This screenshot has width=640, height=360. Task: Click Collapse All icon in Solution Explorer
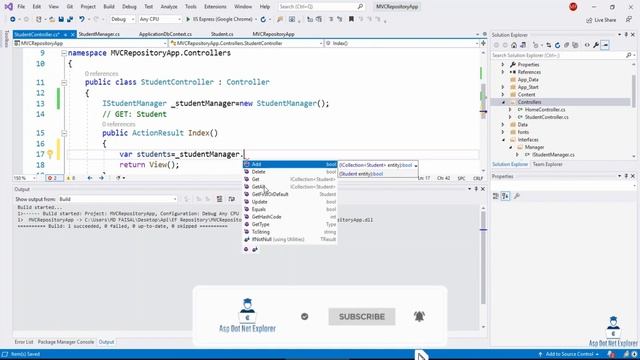567,45
